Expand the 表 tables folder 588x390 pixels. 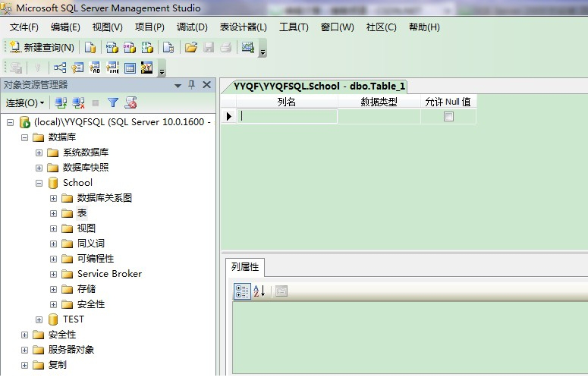(53, 213)
